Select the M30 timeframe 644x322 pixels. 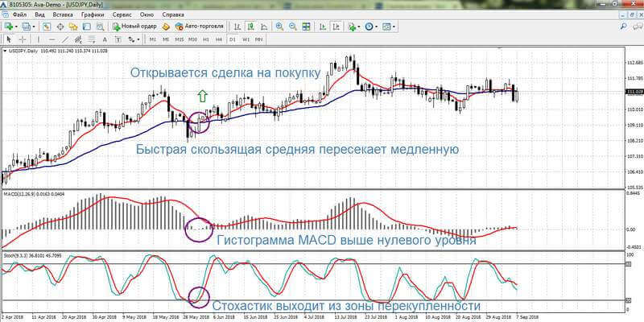pyautogui.click(x=192, y=39)
